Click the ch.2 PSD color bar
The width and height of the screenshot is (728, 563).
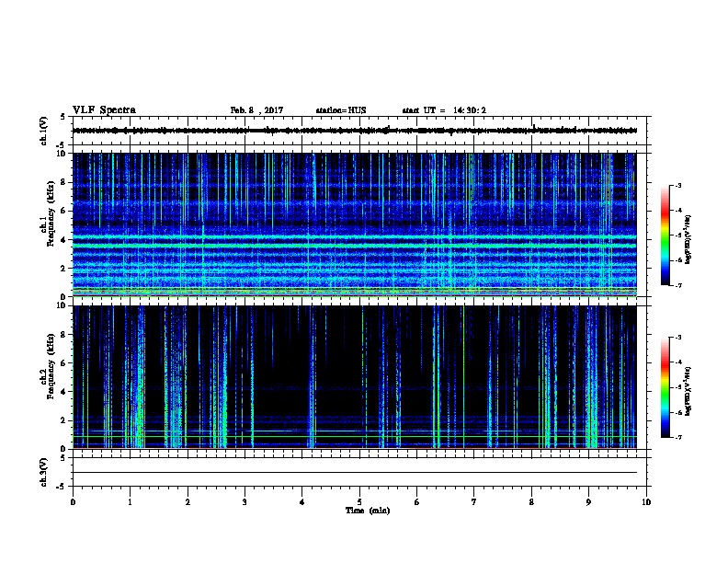click(x=665, y=387)
